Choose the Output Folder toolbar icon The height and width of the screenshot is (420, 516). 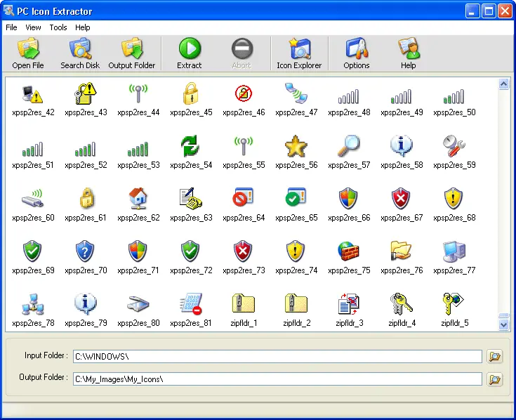pyautogui.click(x=132, y=53)
